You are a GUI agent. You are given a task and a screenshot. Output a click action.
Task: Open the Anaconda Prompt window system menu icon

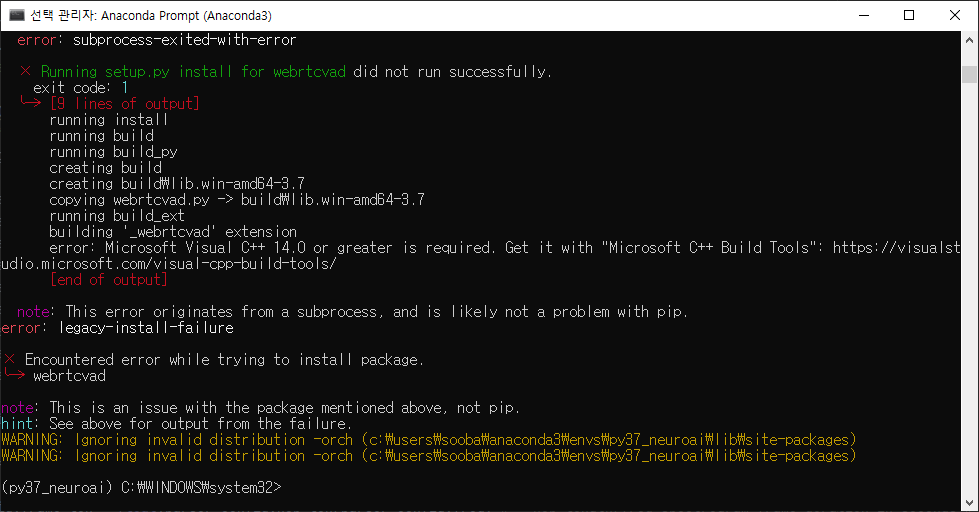(16, 15)
